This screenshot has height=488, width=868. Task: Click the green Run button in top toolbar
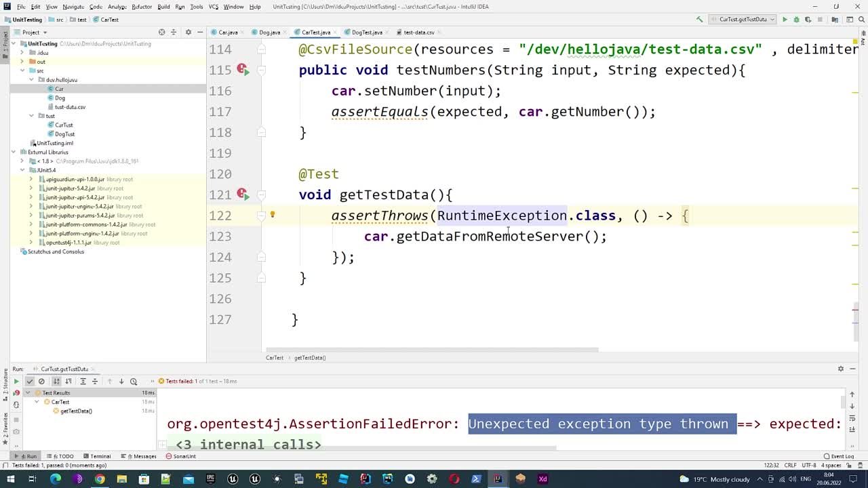click(785, 20)
